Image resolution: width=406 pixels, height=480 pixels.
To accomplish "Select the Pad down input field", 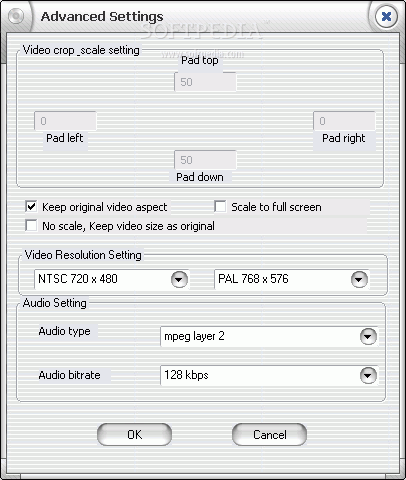I will point(205,160).
